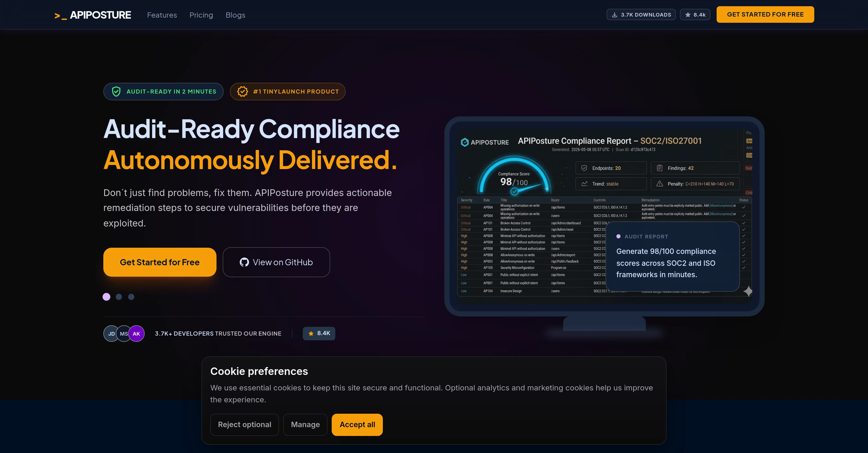Click the star icon in header 8.4k badge
Viewport: 868px width, 453px height.
[x=688, y=14]
